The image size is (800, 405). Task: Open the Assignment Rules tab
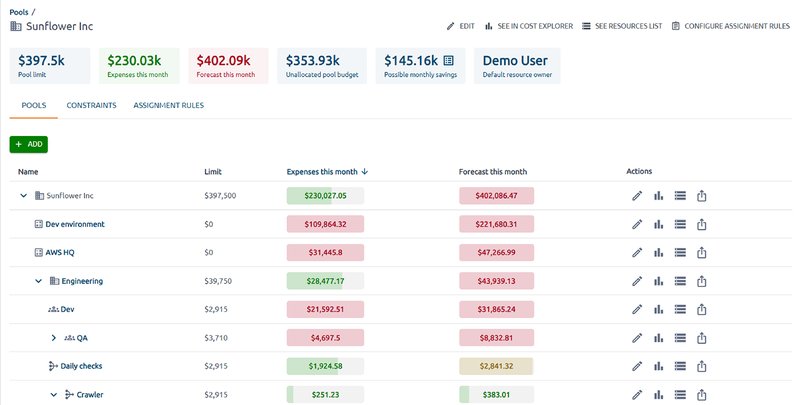[x=169, y=105]
